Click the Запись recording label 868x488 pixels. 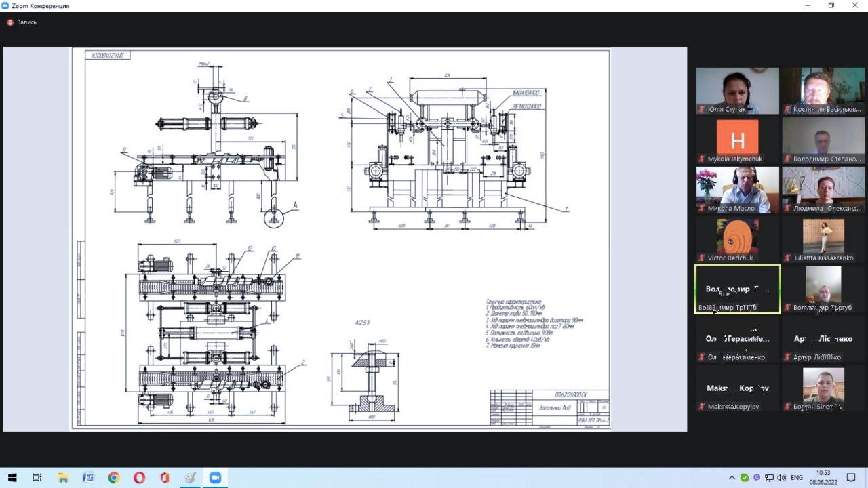pyautogui.click(x=27, y=22)
